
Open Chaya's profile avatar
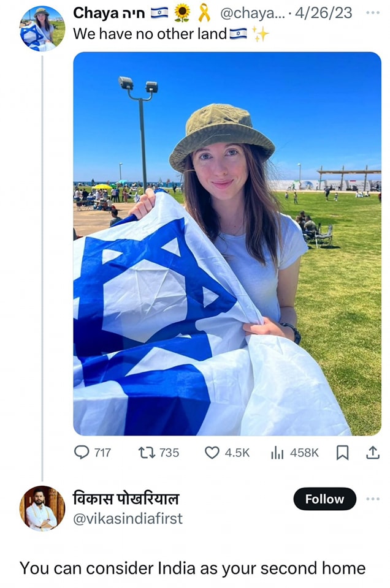pos(42,29)
